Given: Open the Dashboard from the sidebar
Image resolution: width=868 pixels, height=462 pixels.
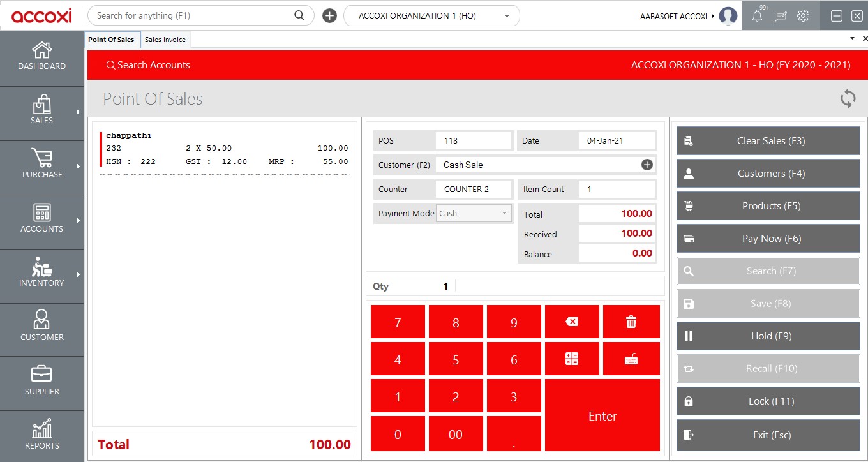Looking at the screenshot, I should coord(41,56).
